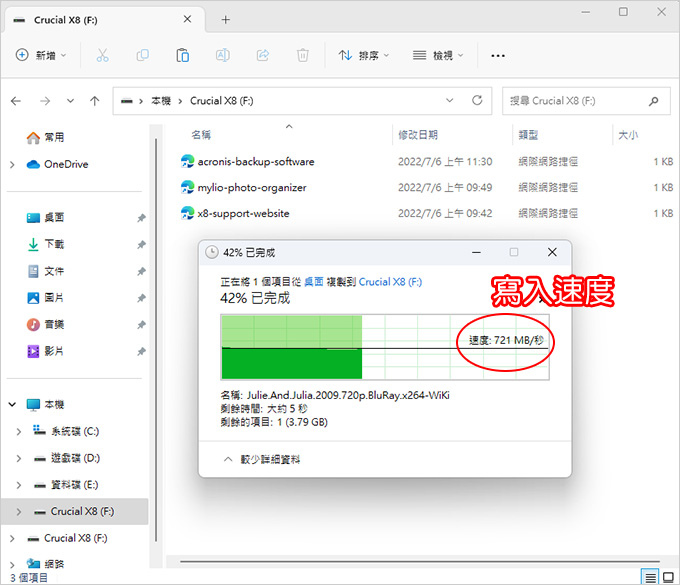Expand the 系統碟 (C:) drive node

tap(19, 431)
